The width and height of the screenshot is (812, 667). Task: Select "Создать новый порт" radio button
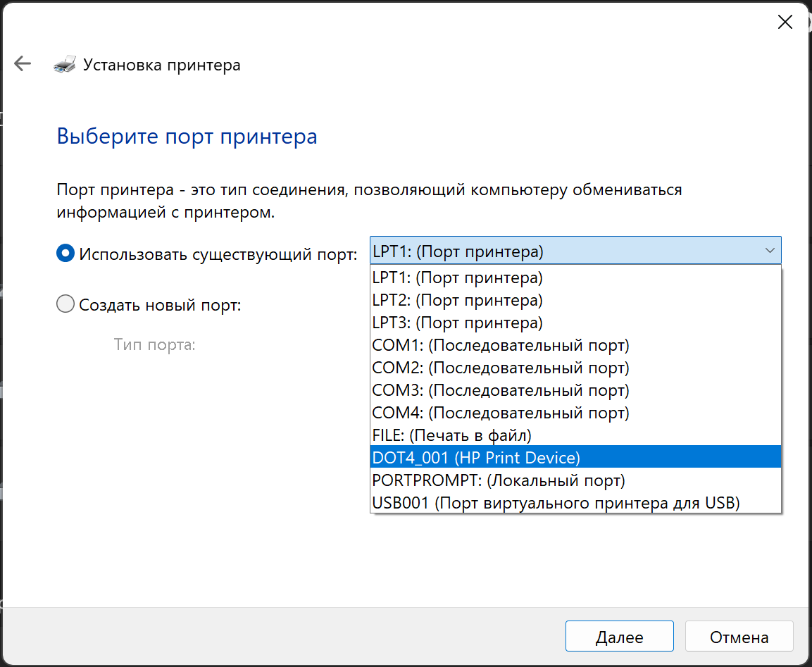(x=65, y=305)
